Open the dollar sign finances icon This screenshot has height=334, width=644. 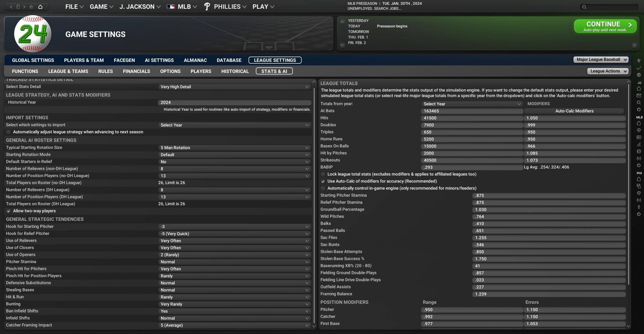(x=639, y=207)
